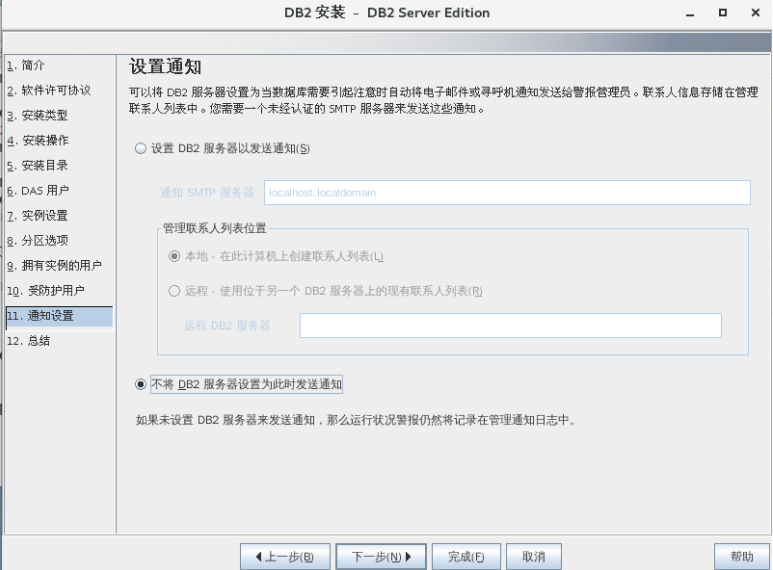
Task: Jump to step 12 总结
Action: coord(28,341)
